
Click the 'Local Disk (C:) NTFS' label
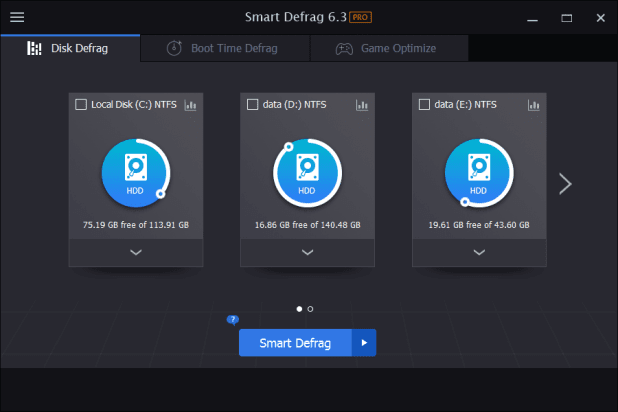[134, 104]
